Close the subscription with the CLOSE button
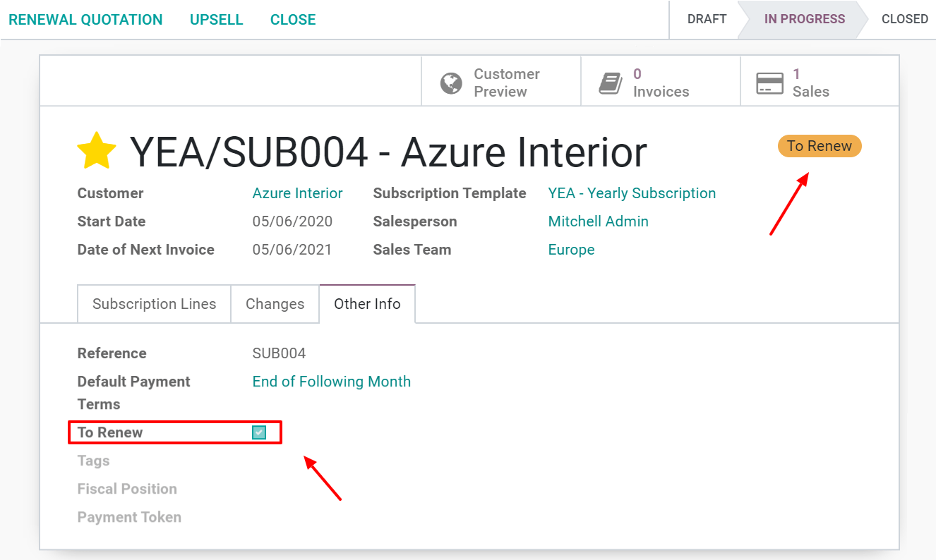The width and height of the screenshot is (936, 560). tap(292, 19)
